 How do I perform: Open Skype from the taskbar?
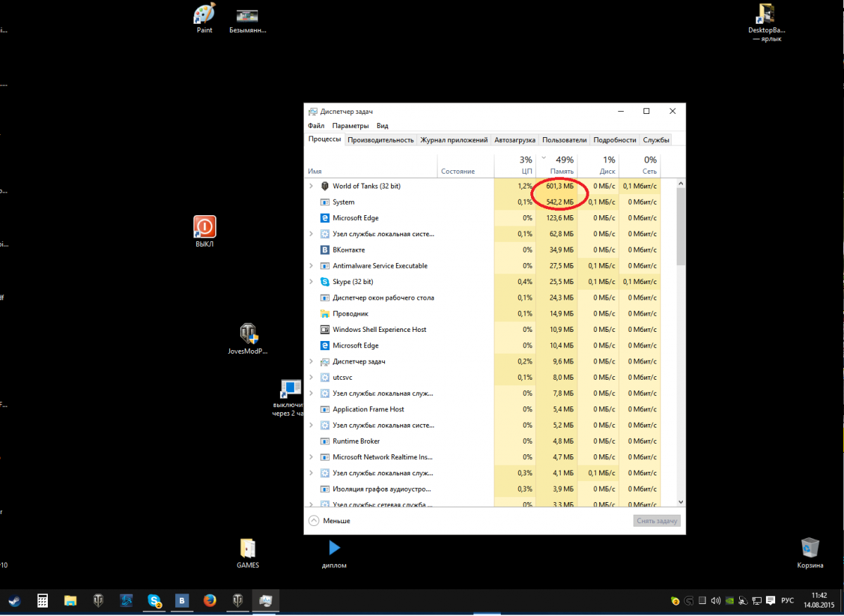pyautogui.click(x=155, y=601)
